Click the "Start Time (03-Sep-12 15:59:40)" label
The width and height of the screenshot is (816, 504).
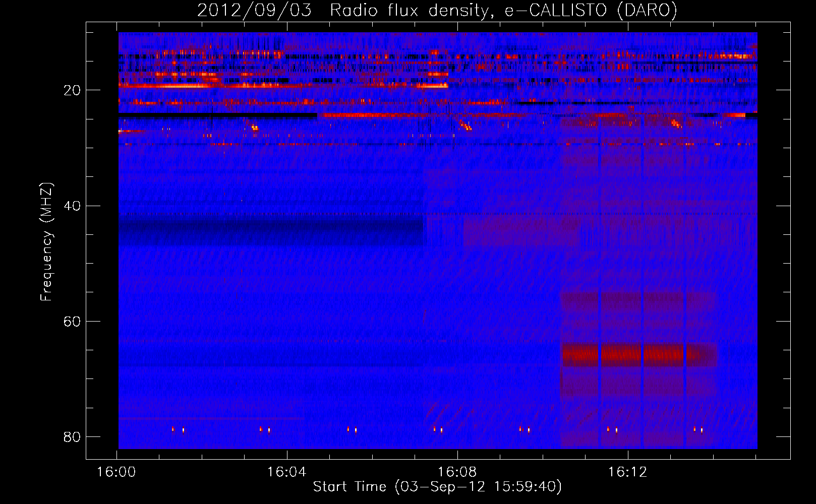tap(437, 487)
